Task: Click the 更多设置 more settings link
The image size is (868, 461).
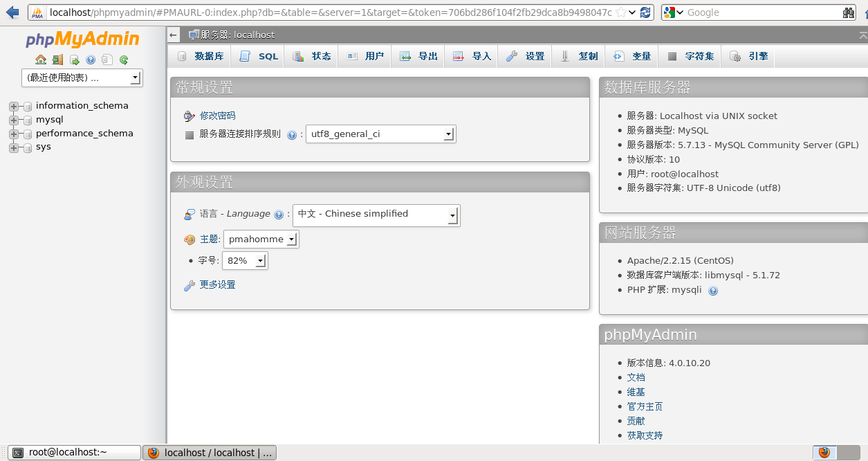Action: [x=217, y=284]
